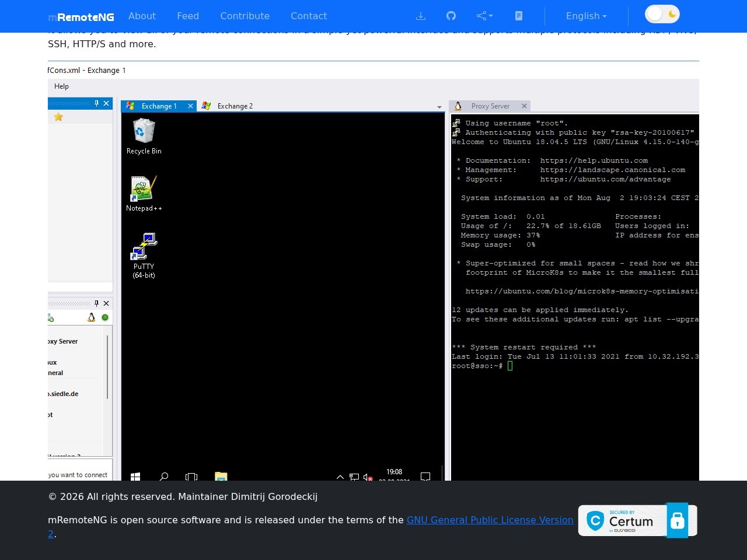747x560 pixels.
Task: Expand the English language dropdown
Action: click(586, 16)
